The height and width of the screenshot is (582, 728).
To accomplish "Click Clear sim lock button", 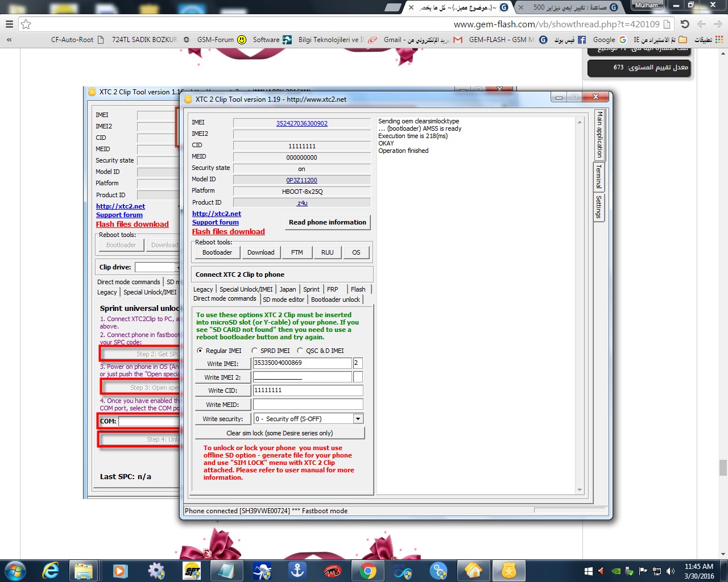I will 279,433.
